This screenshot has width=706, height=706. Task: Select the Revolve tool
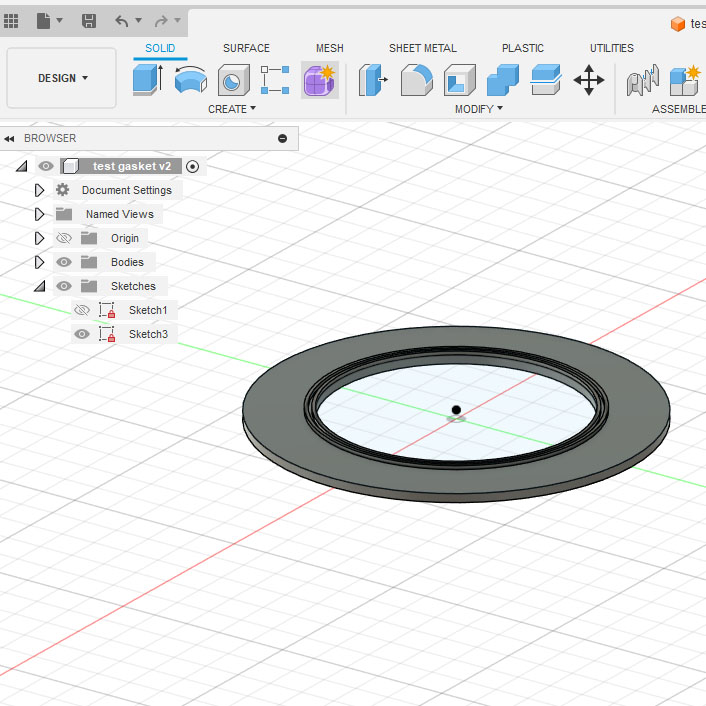pos(190,80)
